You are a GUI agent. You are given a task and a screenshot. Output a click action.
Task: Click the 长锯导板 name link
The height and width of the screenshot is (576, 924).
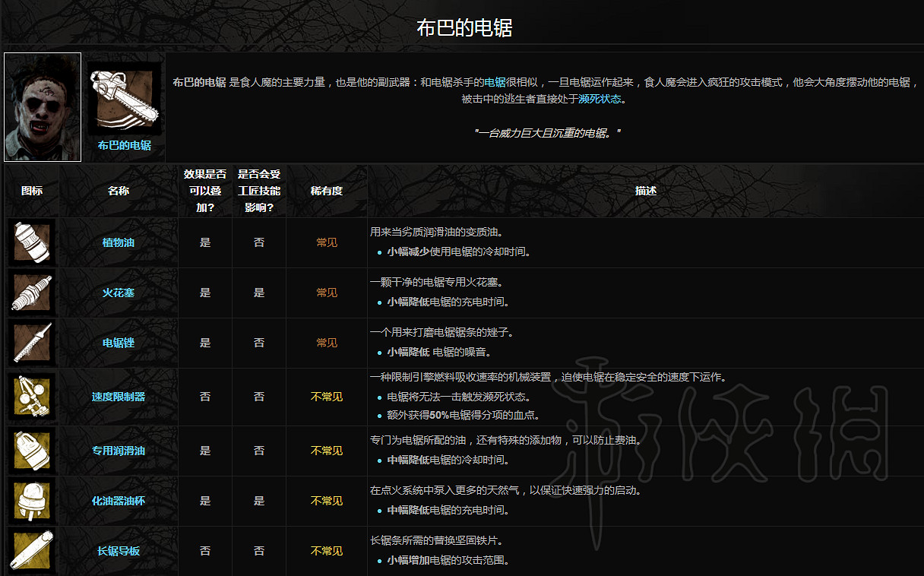click(118, 551)
